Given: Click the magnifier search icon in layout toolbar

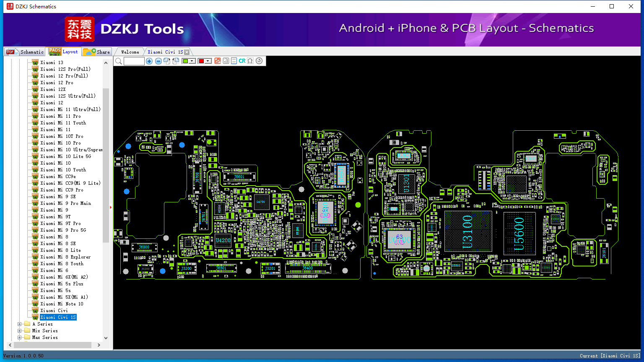Looking at the screenshot, I should [119, 61].
